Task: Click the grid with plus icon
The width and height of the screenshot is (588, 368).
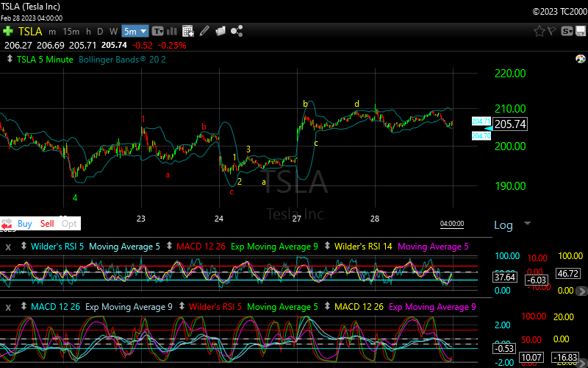Action: [188, 31]
